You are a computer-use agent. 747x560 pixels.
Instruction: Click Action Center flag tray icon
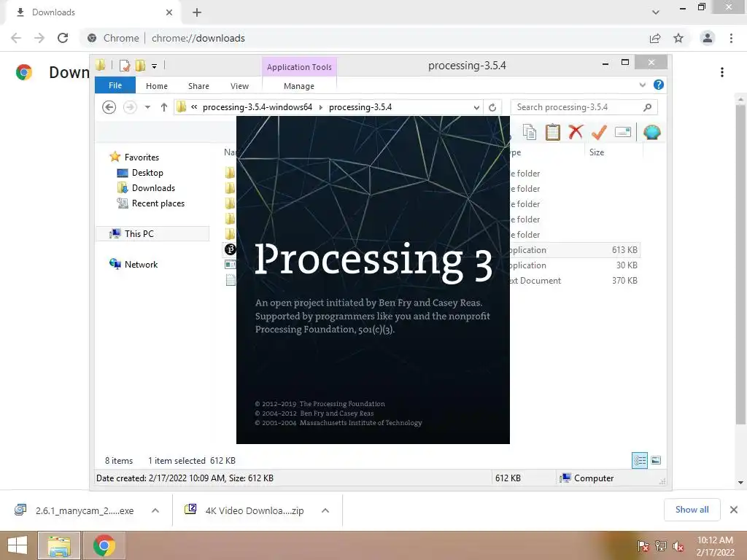tap(643, 546)
